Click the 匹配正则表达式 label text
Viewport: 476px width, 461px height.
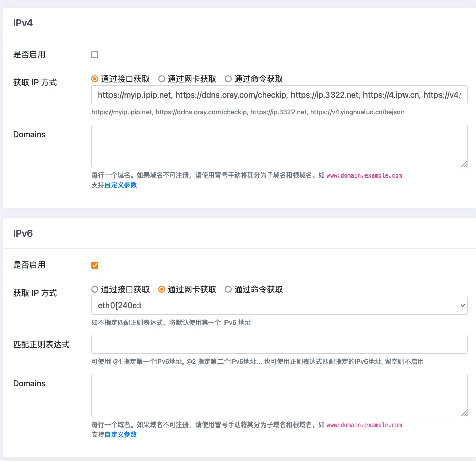(x=41, y=344)
